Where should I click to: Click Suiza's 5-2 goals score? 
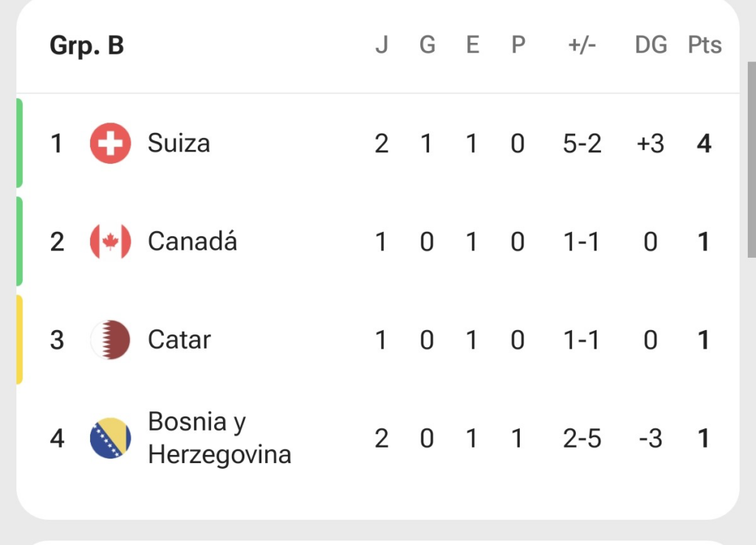pyautogui.click(x=582, y=144)
